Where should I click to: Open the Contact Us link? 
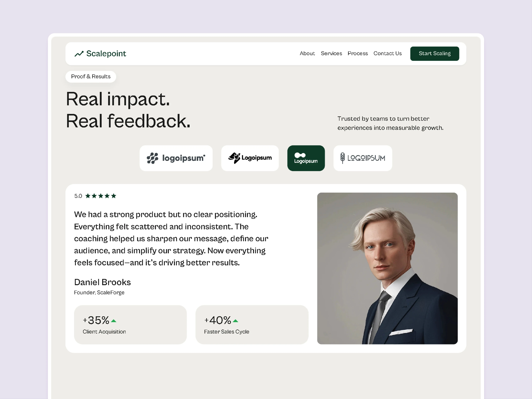click(x=387, y=53)
